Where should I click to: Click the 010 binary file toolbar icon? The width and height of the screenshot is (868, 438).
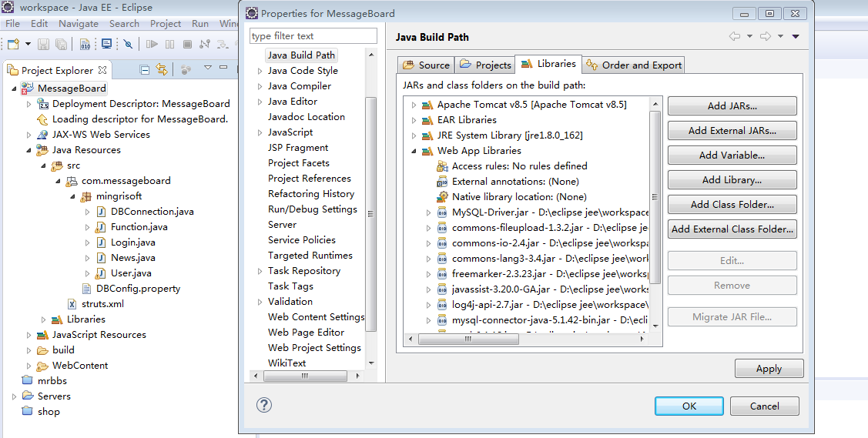85,44
